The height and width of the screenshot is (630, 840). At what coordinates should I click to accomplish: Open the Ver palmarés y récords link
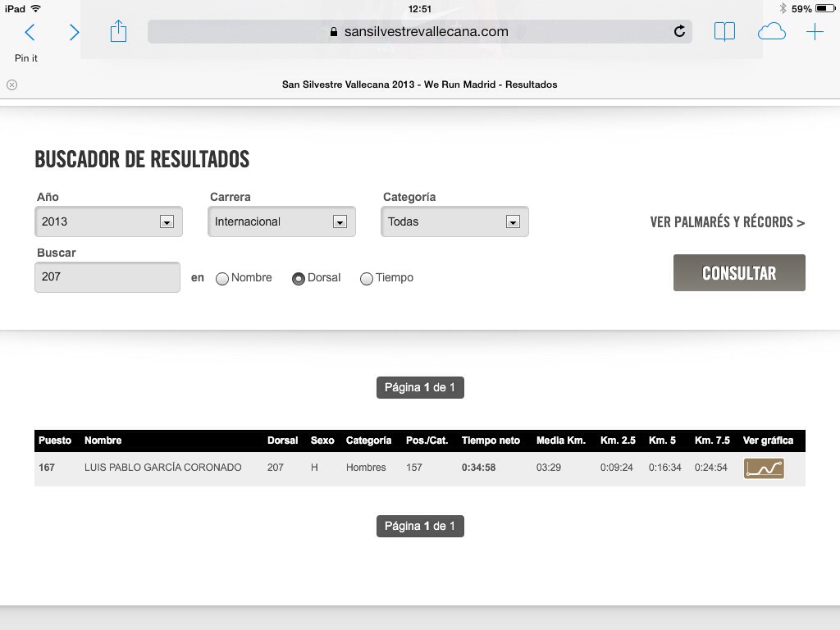point(727,222)
